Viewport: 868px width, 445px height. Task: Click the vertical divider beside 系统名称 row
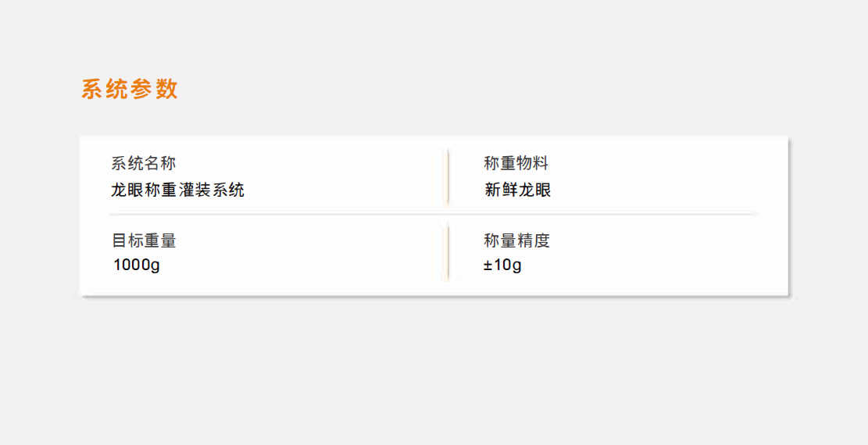point(448,176)
